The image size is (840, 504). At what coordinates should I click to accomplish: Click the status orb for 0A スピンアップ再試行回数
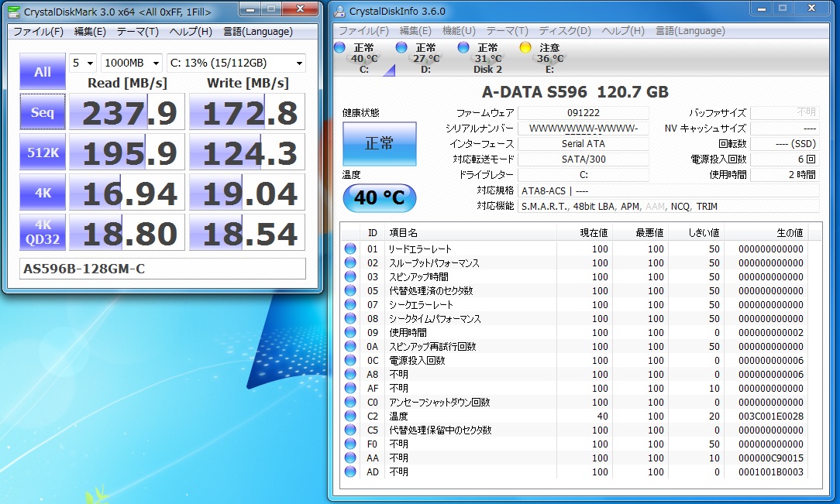coord(350,345)
